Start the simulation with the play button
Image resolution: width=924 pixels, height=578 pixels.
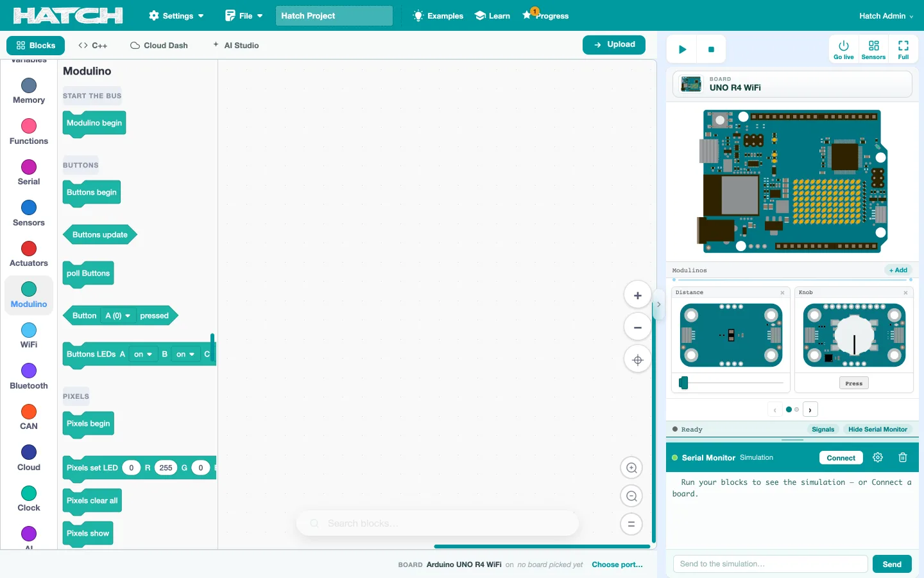pyautogui.click(x=683, y=49)
